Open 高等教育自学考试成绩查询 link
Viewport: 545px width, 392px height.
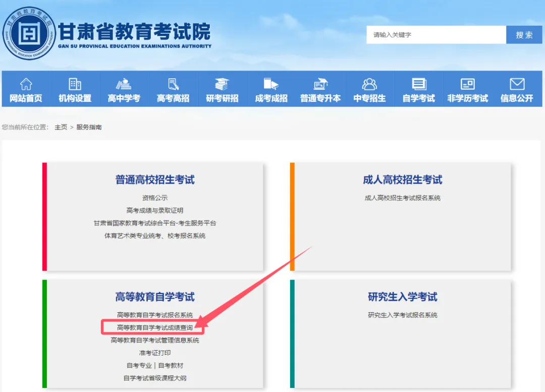155,328
